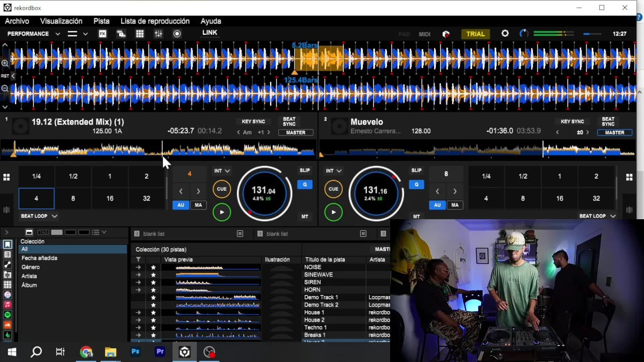Open the sampler deck icon in toolbar

point(121,34)
